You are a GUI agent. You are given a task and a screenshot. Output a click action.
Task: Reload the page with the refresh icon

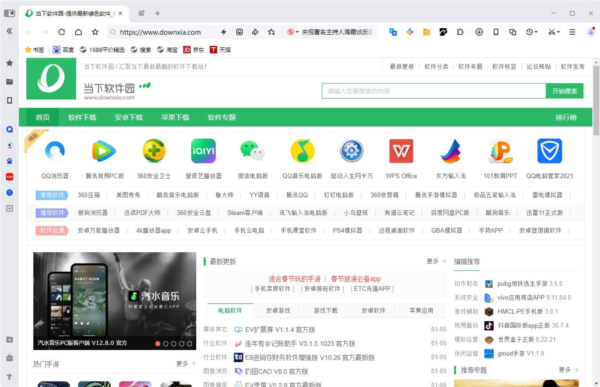pos(61,32)
